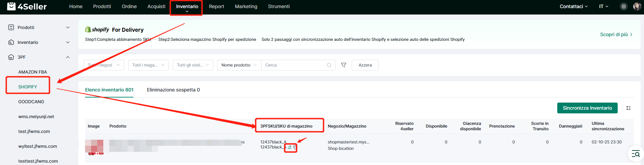
Task: Expand the Inventario sidebar section
Action: 68,42
